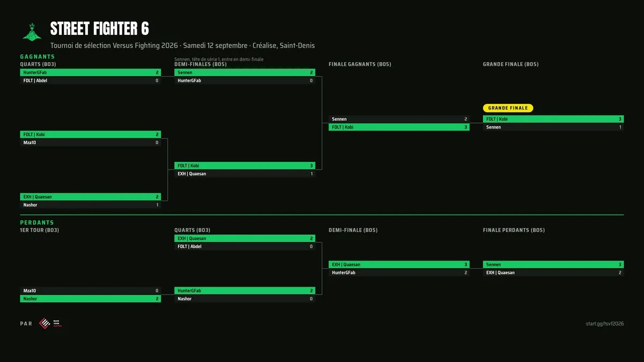The width and height of the screenshot is (644, 362).
Task: Click Nashor's score of 1 in winners quarterfinals
Action: coord(157,205)
